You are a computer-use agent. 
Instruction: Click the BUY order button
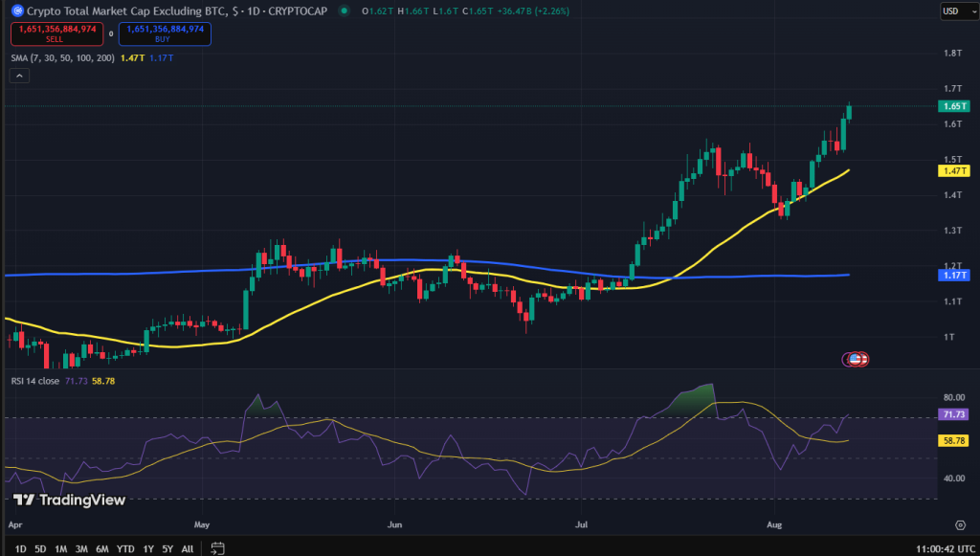164,33
